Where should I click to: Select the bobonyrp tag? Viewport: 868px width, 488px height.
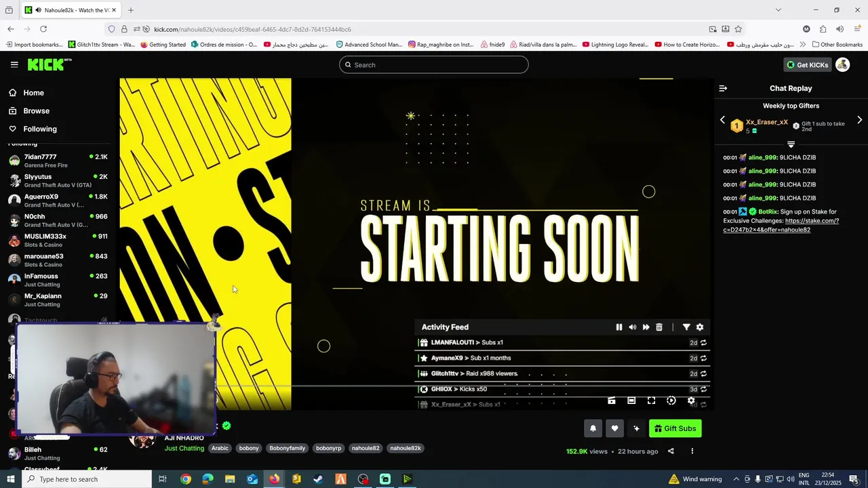(328, 448)
